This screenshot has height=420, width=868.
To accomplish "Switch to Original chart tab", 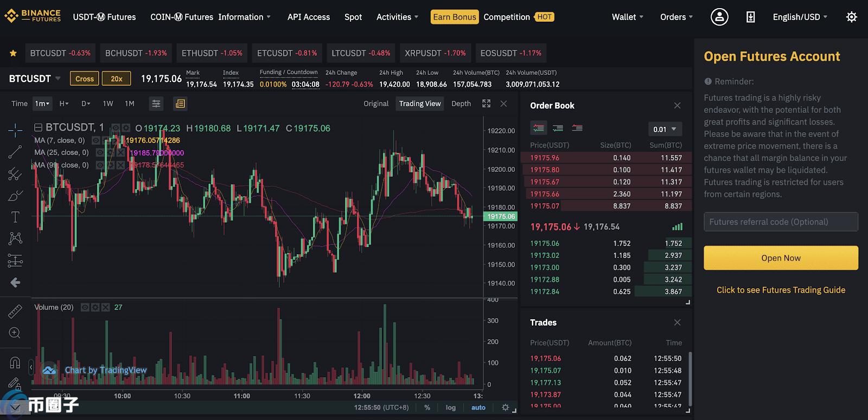I will coord(376,104).
